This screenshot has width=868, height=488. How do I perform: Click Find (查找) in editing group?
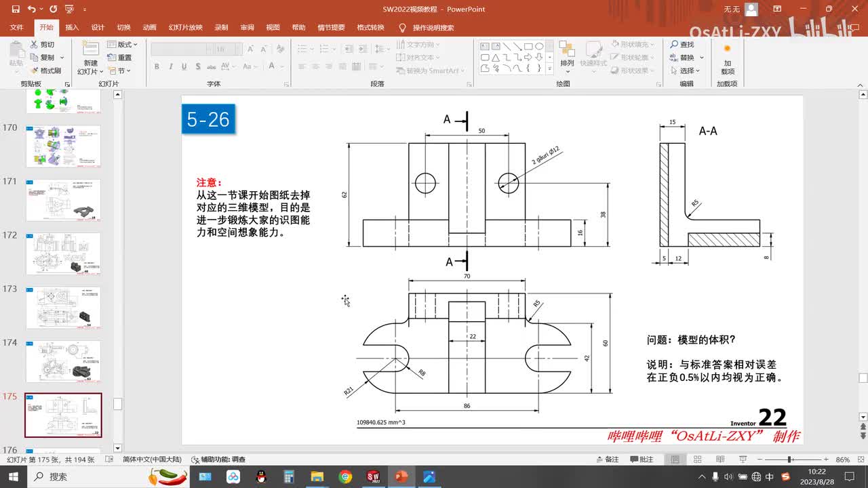click(x=683, y=44)
